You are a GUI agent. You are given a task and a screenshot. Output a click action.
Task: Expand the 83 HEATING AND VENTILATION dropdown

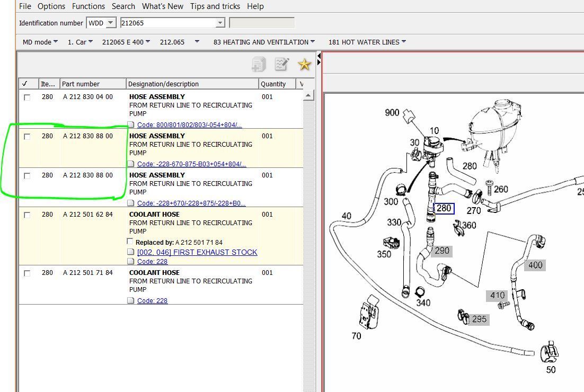[313, 42]
